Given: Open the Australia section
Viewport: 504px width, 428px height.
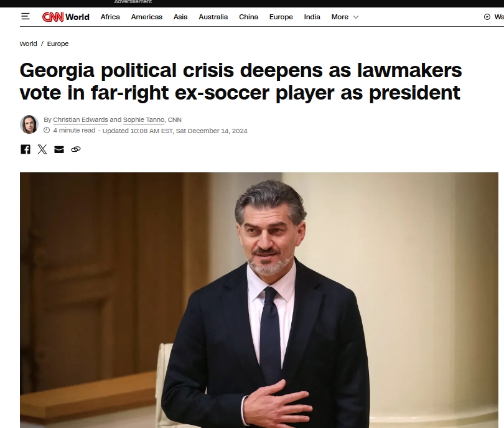Looking at the screenshot, I should [213, 17].
